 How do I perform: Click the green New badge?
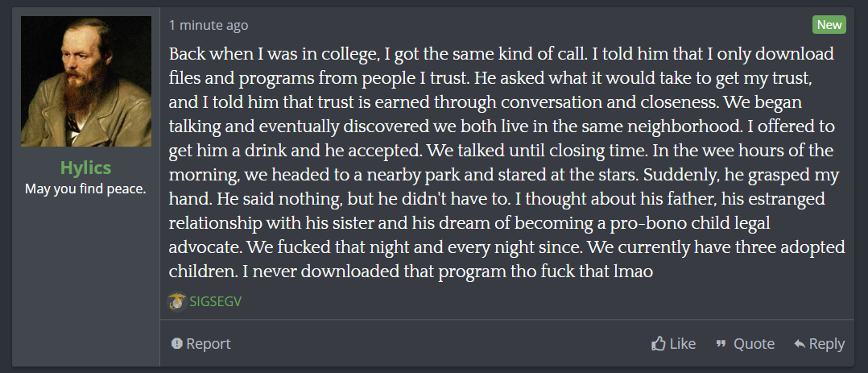829,24
